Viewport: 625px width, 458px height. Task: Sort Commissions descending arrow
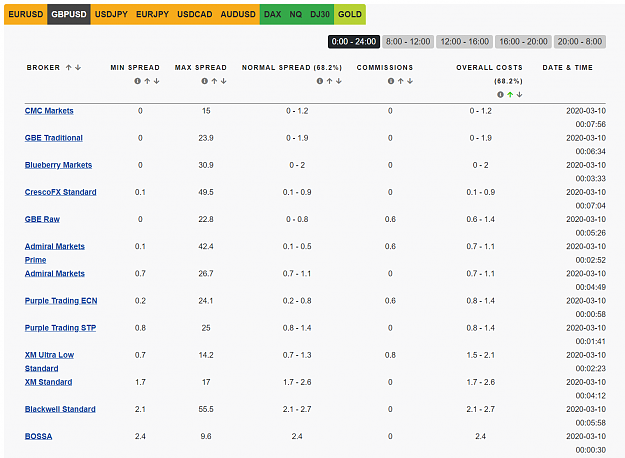[x=410, y=81]
